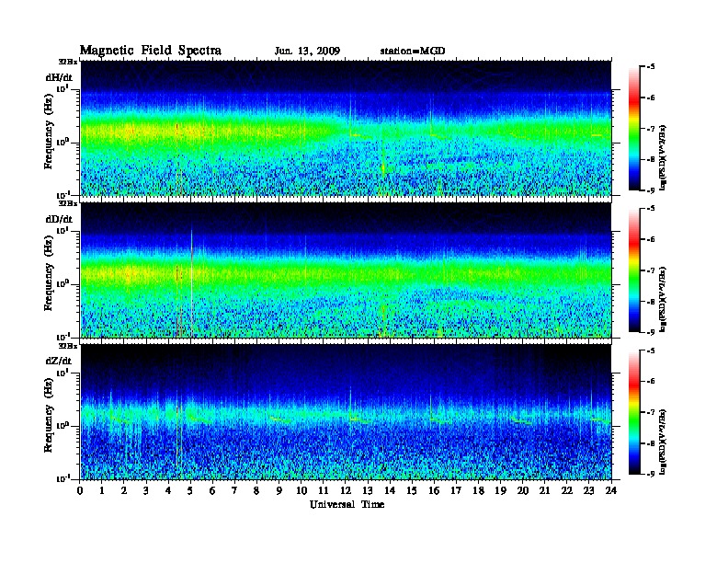
Task: Click the log(PSD) label beside dD/dt color bar
Action: click(x=663, y=299)
